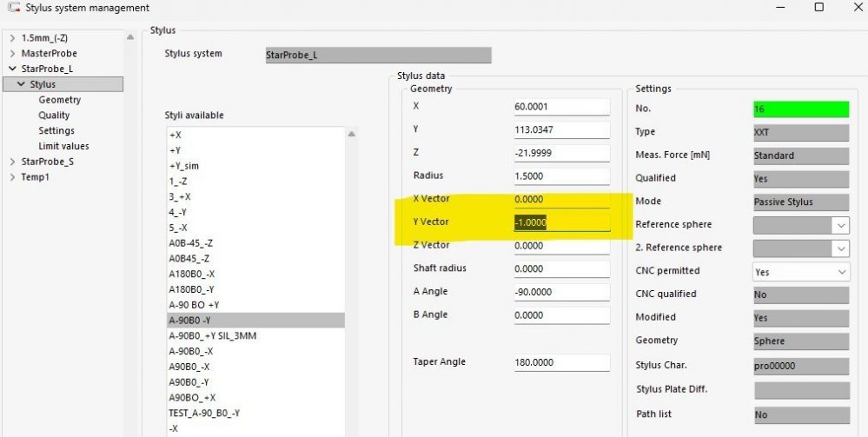Click the Stylus system management window icon
Viewport: 868px width, 437px height.
[12, 8]
